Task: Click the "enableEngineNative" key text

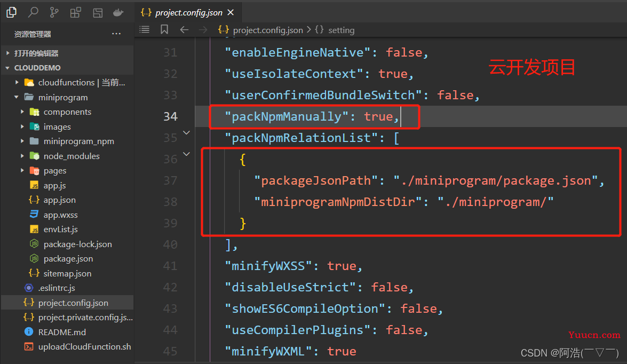Action: 298,52
